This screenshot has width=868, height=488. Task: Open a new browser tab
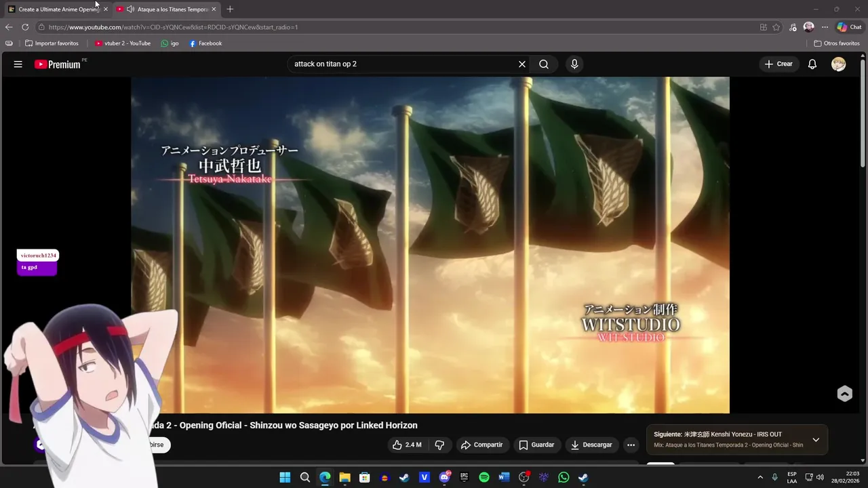point(230,9)
